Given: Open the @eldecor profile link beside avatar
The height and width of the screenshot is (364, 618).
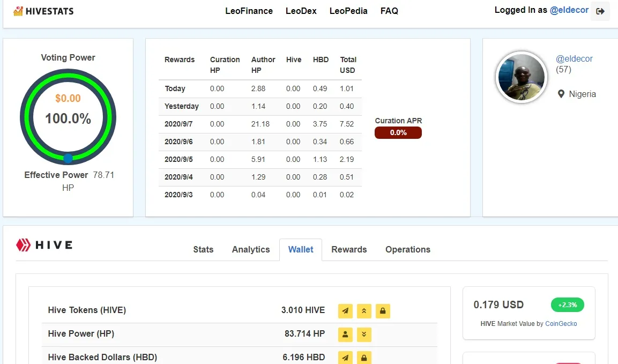Looking at the screenshot, I should coord(574,59).
